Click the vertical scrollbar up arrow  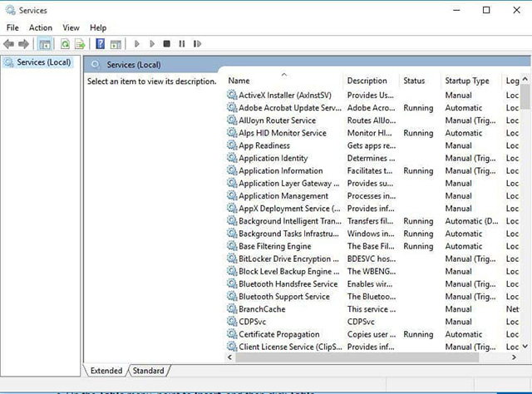click(x=525, y=79)
